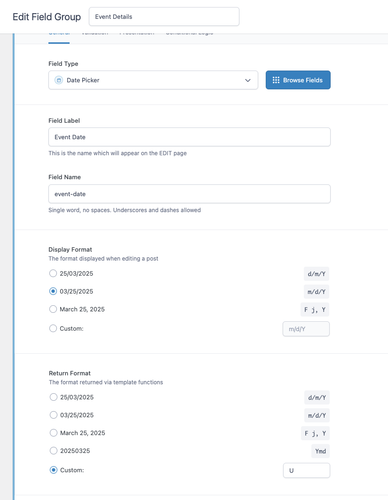The height and width of the screenshot is (500, 388).
Task: Expand the Field Type dropdown chevron
Action: pyautogui.click(x=248, y=80)
